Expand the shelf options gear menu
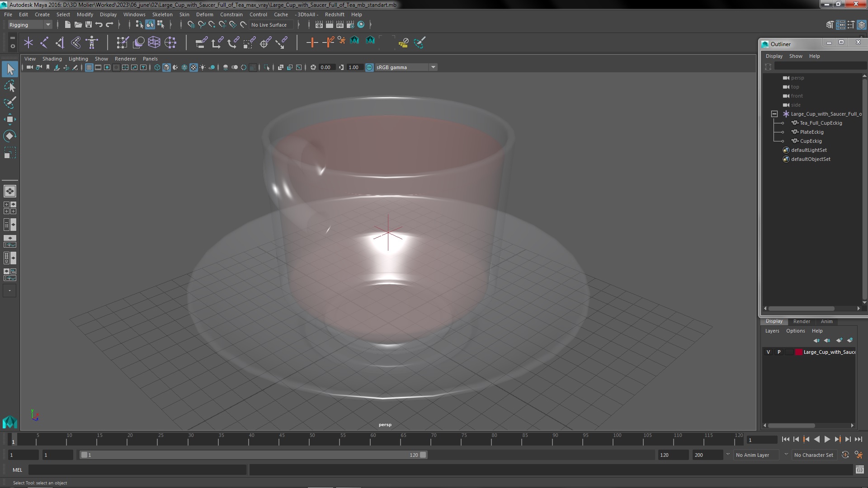This screenshot has width=868, height=488. click(x=13, y=46)
